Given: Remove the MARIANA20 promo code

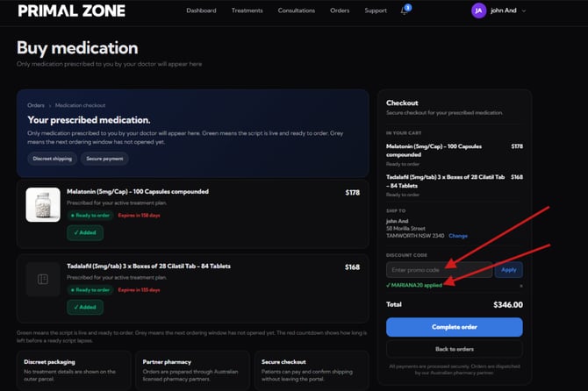Looking at the screenshot, I should point(520,286).
